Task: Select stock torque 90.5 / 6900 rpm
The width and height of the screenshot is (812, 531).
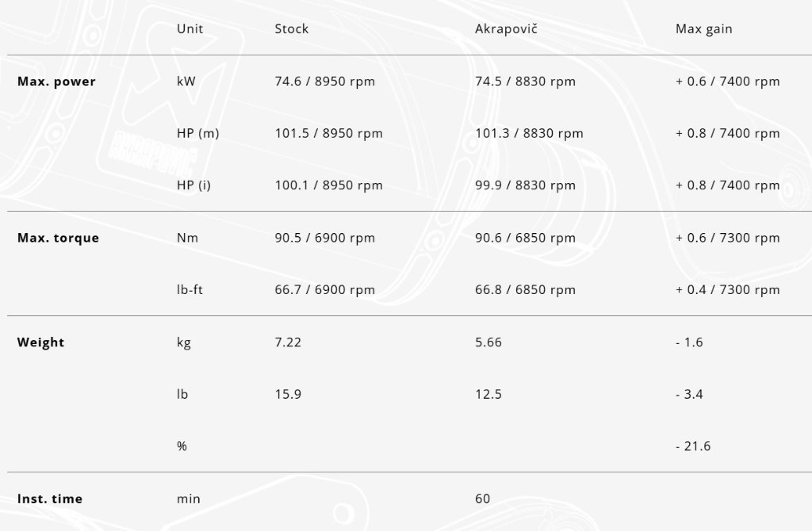Action: click(x=325, y=238)
